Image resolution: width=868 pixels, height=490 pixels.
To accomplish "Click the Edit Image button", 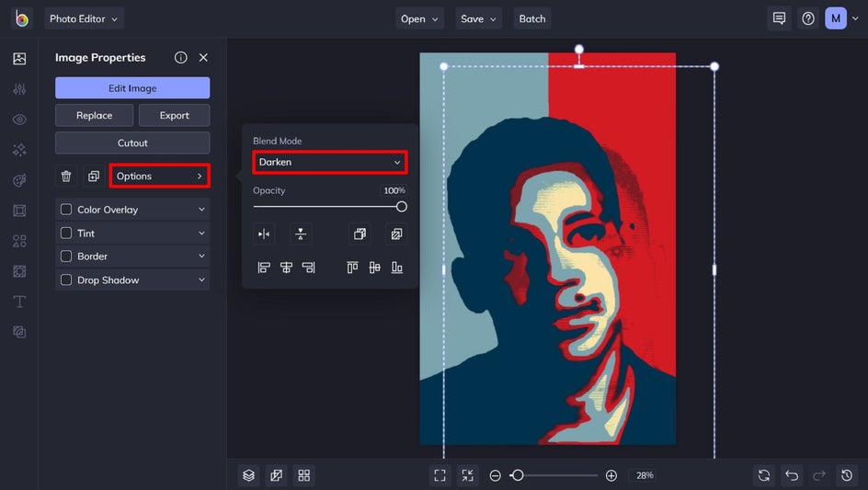I will (132, 88).
